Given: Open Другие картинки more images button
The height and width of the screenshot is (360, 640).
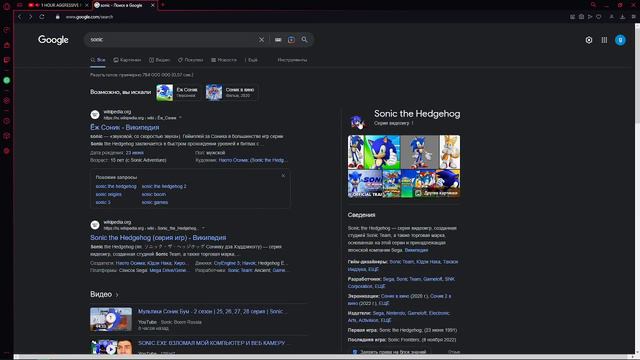Looking at the screenshot, I should tap(436, 193).
